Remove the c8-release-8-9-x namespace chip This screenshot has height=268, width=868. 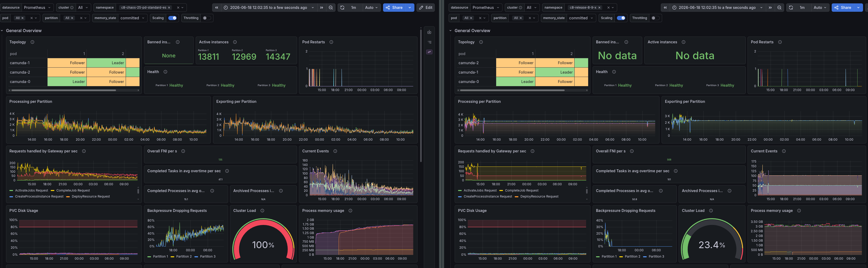click(599, 7)
